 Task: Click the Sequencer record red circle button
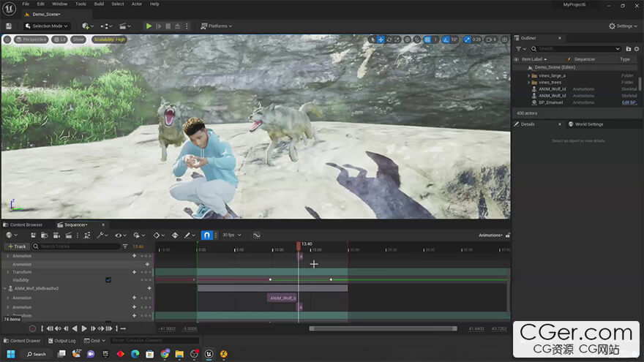(32, 328)
